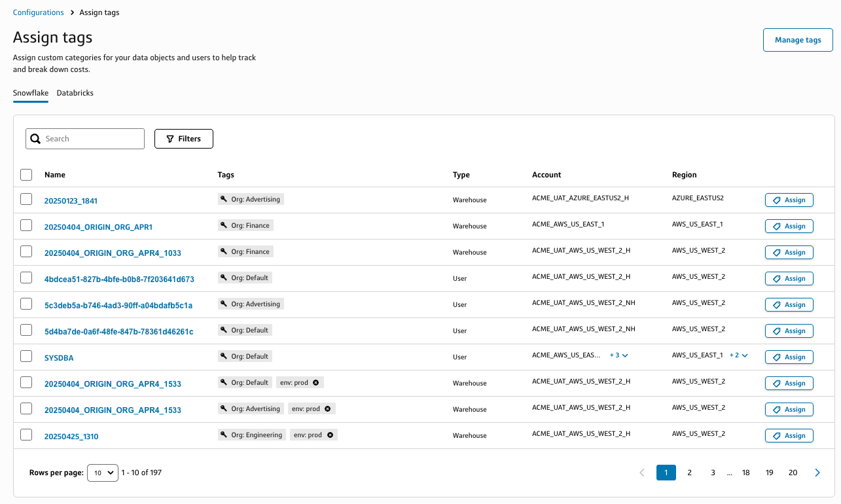Click the Account column header
The width and height of the screenshot is (841, 504).
pyautogui.click(x=546, y=175)
